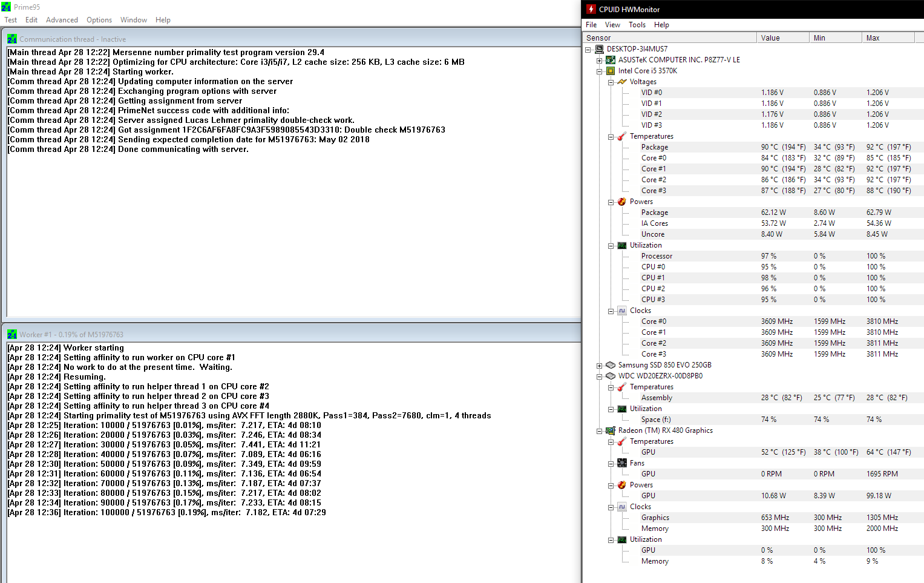Collapse the Radeon Fans section
The image size is (924, 583).
[x=611, y=463]
